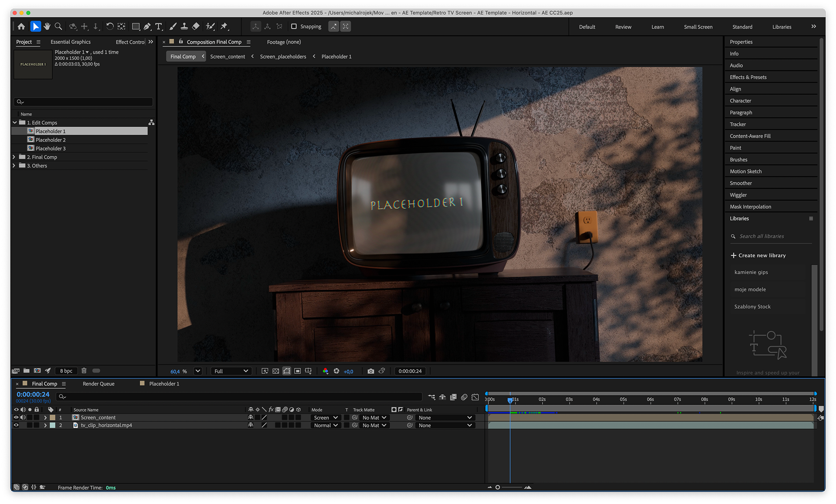836x504 pixels.
Task: Switch to the Render Queue tab
Action: click(x=98, y=384)
